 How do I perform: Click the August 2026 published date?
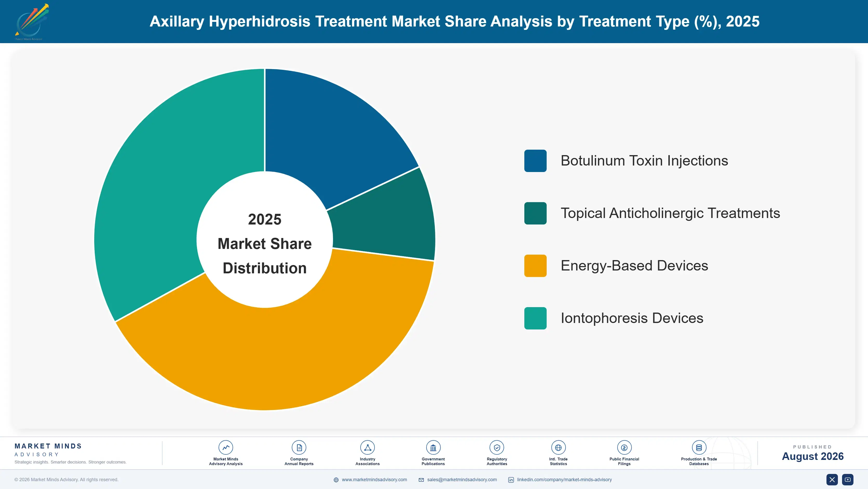tap(812, 456)
